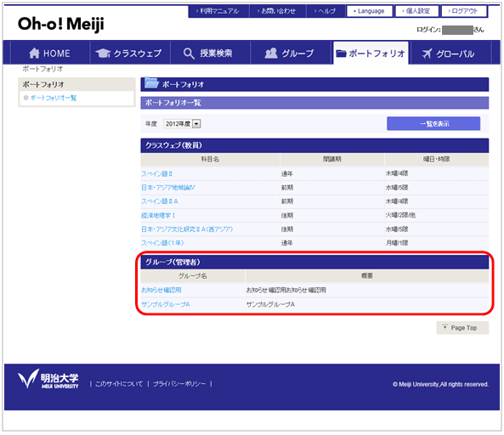This screenshot has width=504, height=435.
Task: Click the 概要 column header
Action: click(x=367, y=276)
